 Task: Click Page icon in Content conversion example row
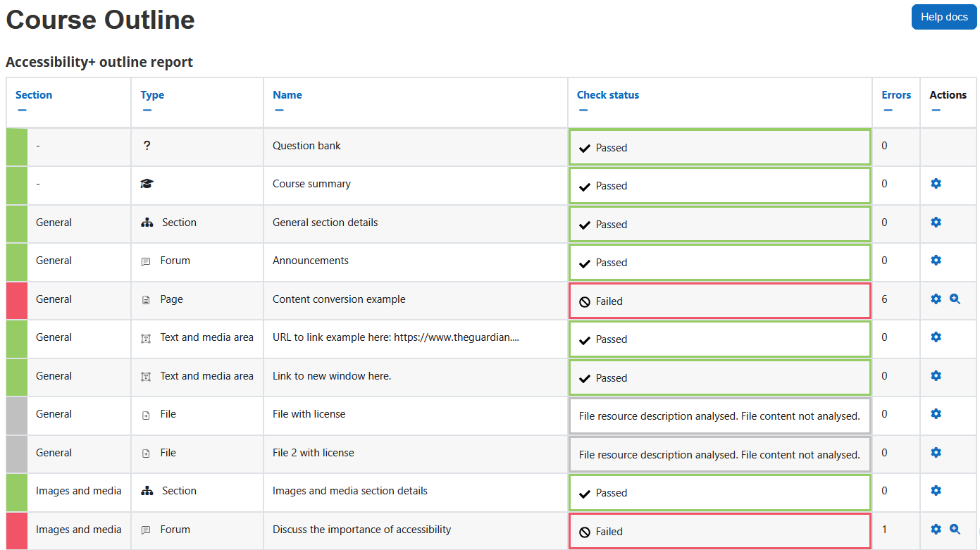(x=146, y=300)
